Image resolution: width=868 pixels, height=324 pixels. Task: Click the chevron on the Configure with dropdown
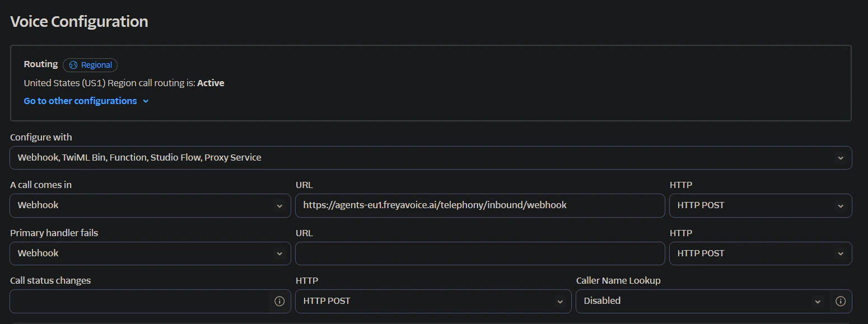coord(842,158)
